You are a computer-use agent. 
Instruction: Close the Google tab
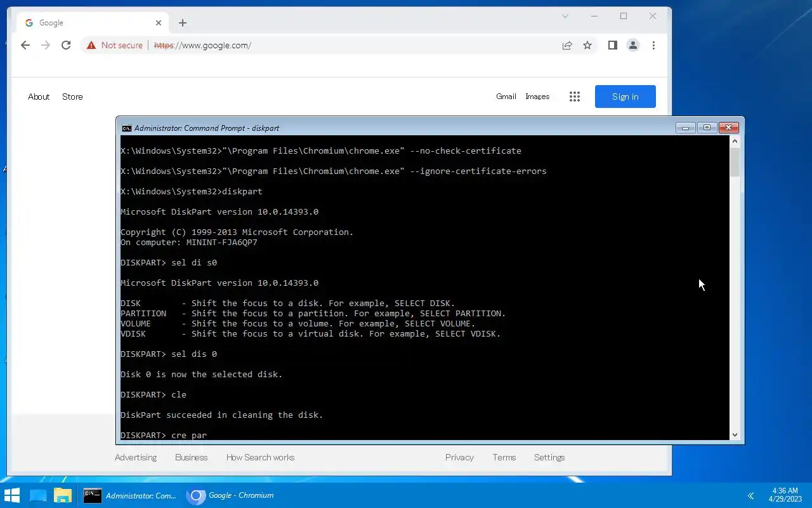click(x=159, y=23)
